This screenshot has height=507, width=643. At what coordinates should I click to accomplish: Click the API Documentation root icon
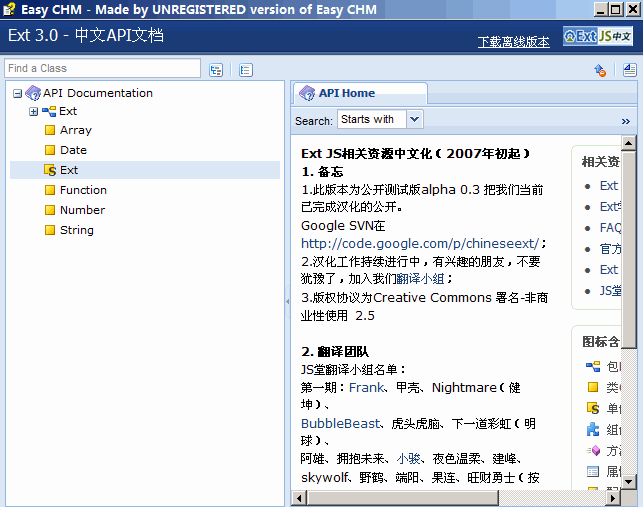pyautogui.click(x=33, y=93)
